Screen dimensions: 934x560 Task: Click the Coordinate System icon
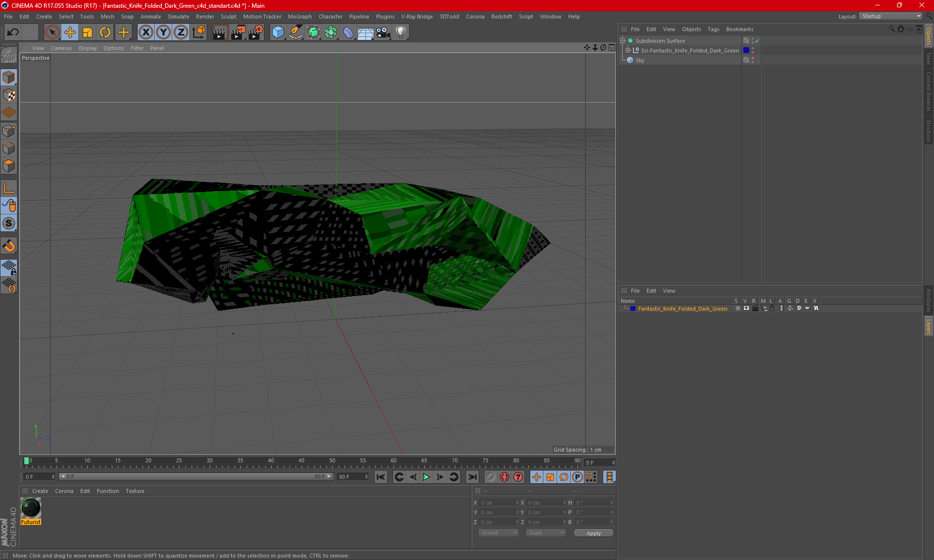coord(198,33)
